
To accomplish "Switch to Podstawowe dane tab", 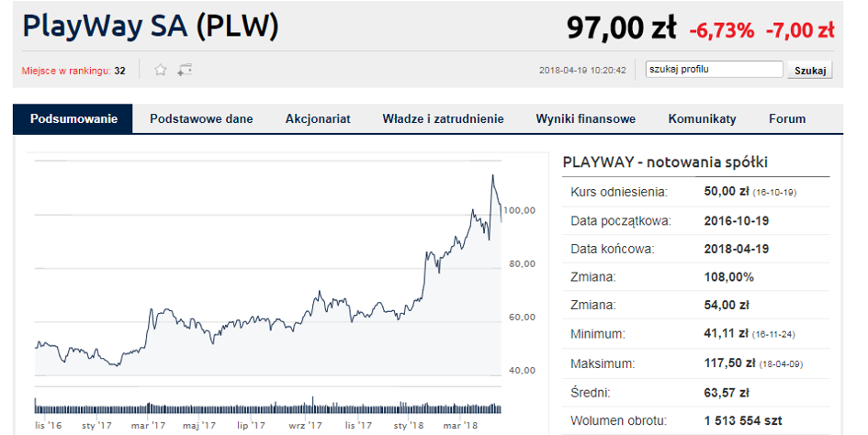I will click(x=201, y=119).
